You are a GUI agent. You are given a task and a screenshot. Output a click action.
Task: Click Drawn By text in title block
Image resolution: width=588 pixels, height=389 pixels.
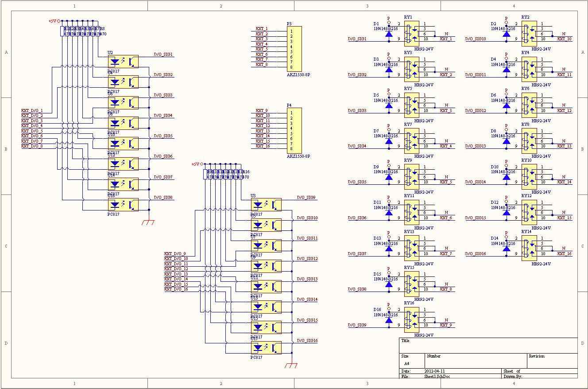[x=513, y=377]
